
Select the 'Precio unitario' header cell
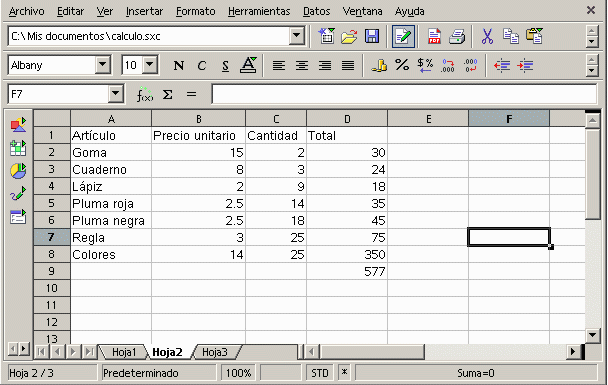pos(198,135)
